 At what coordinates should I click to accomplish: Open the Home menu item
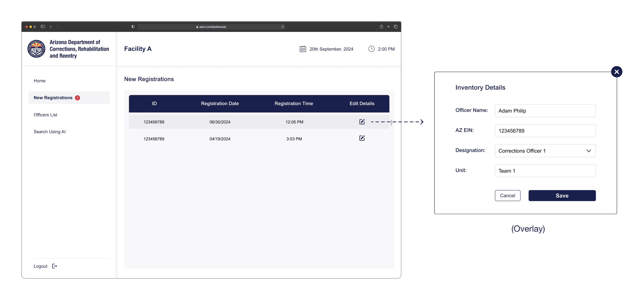[x=40, y=81]
